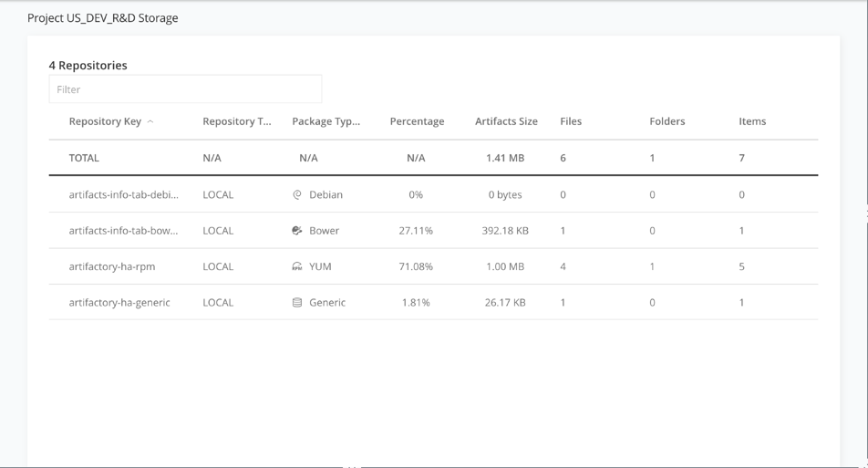Viewport: 868px width, 468px height.
Task: Select the artifacts-info-tab-debian repository
Action: click(x=123, y=194)
